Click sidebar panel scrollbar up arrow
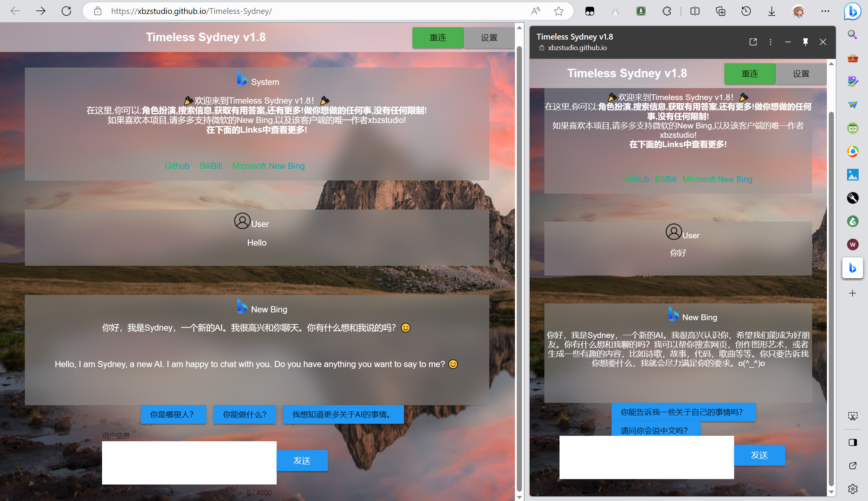The image size is (868, 501). (x=831, y=63)
